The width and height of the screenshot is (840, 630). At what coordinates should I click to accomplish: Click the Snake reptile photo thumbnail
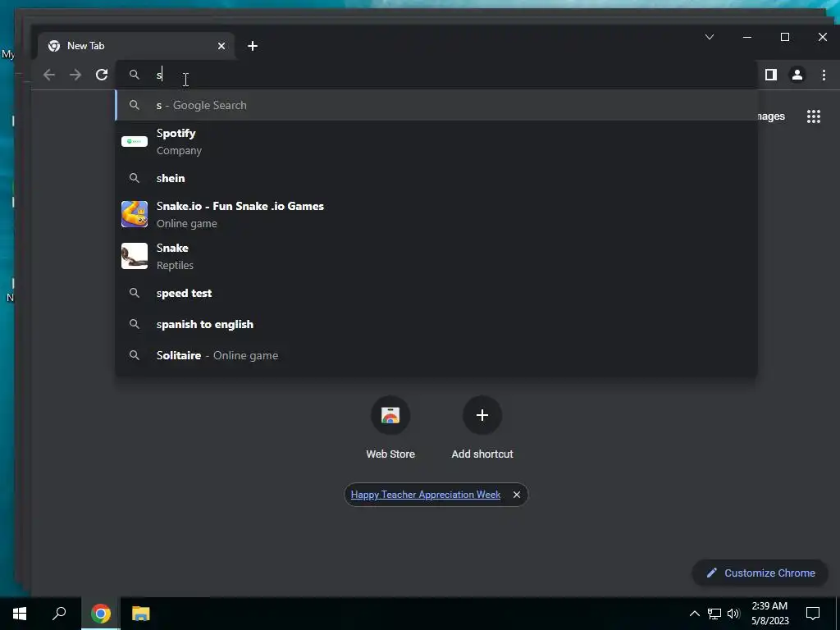click(x=135, y=256)
